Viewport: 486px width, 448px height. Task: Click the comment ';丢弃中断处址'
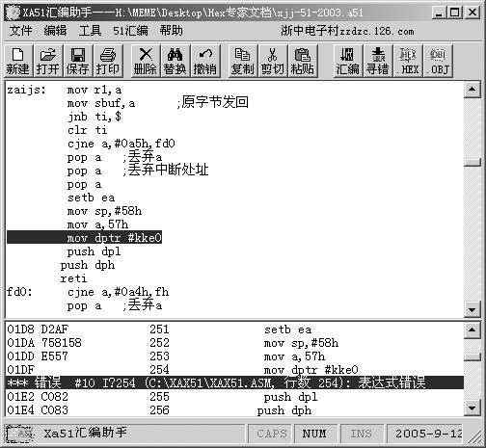(165, 171)
